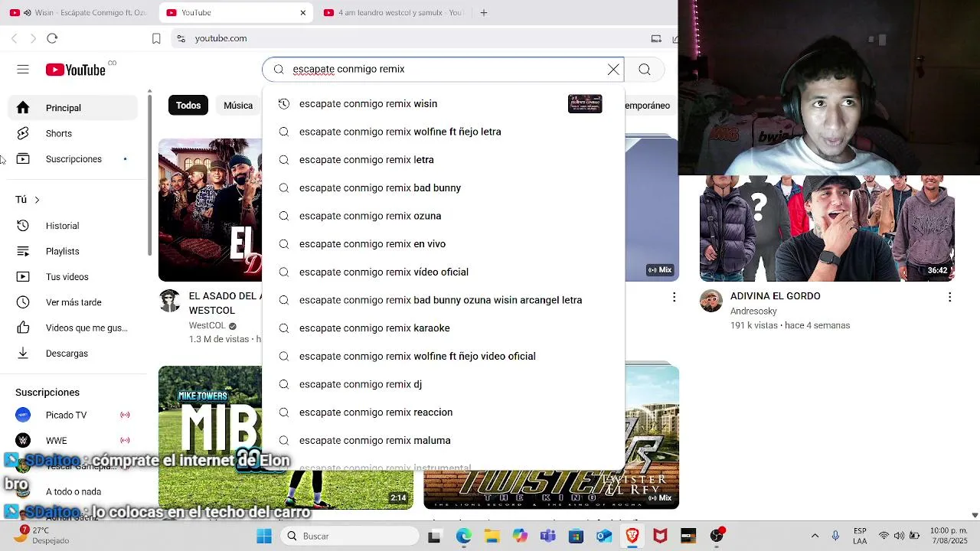Choose suggestion escapate conmigo remix en vivo
Image resolution: width=980 pixels, height=551 pixels.
click(443, 244)
